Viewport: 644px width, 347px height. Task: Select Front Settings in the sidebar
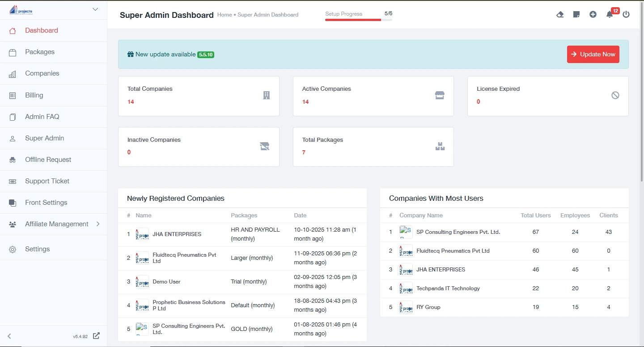click(x=46, y=203)
